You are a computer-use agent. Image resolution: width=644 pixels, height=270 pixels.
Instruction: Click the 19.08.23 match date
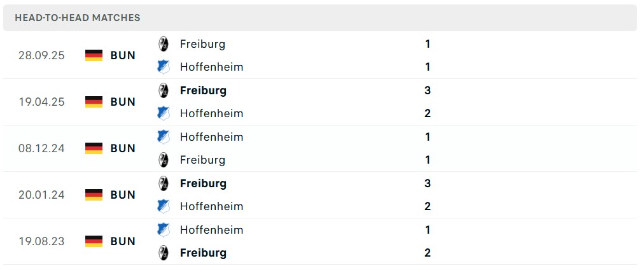(41, 241)
